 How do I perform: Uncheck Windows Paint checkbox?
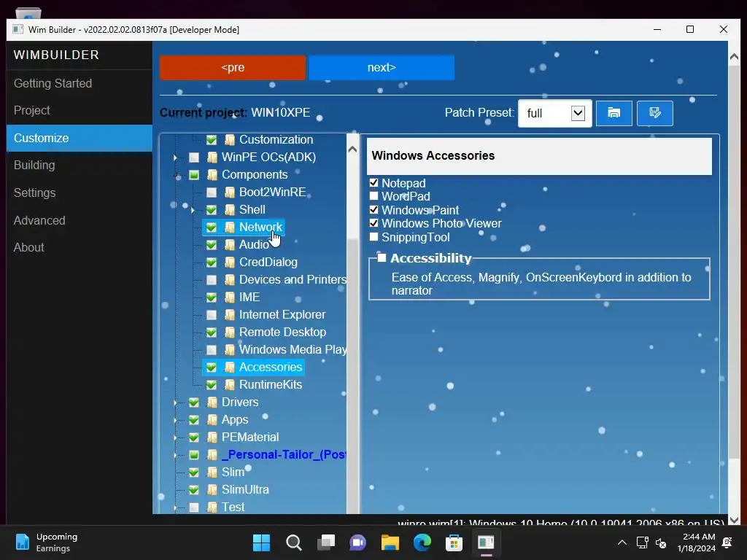374,210
